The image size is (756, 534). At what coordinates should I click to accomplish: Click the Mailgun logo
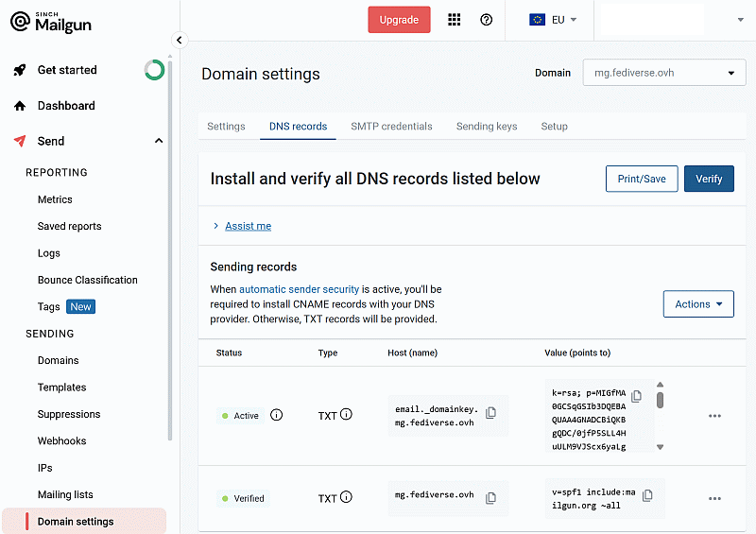pos(51,22)
